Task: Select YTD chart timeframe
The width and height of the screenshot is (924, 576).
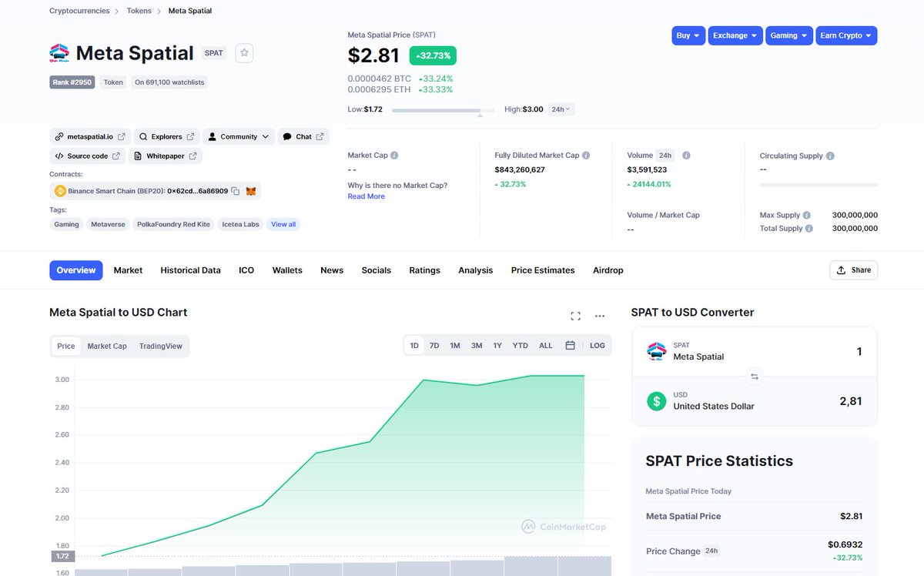Action: [521, 346]
